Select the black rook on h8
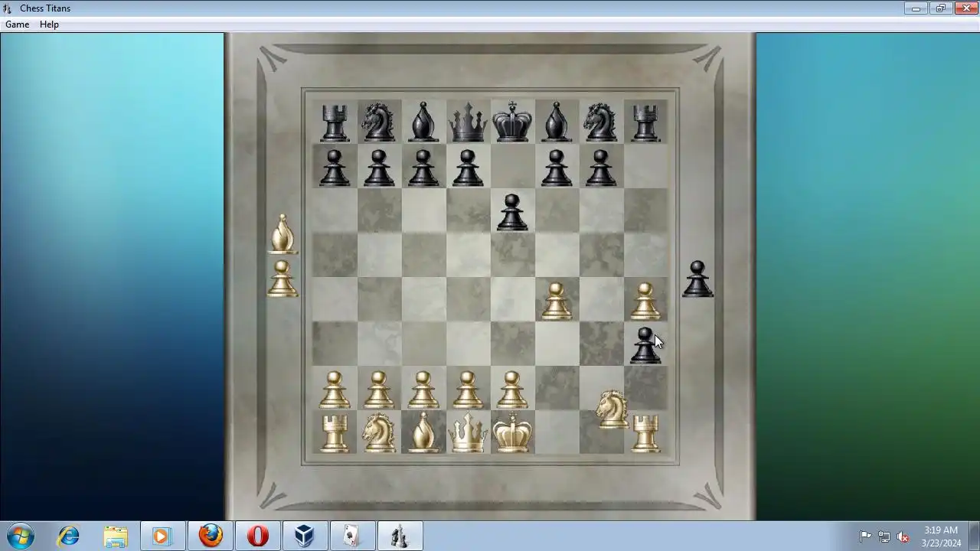Viewport: 980px width, 551px height. [x=645, y=122]
